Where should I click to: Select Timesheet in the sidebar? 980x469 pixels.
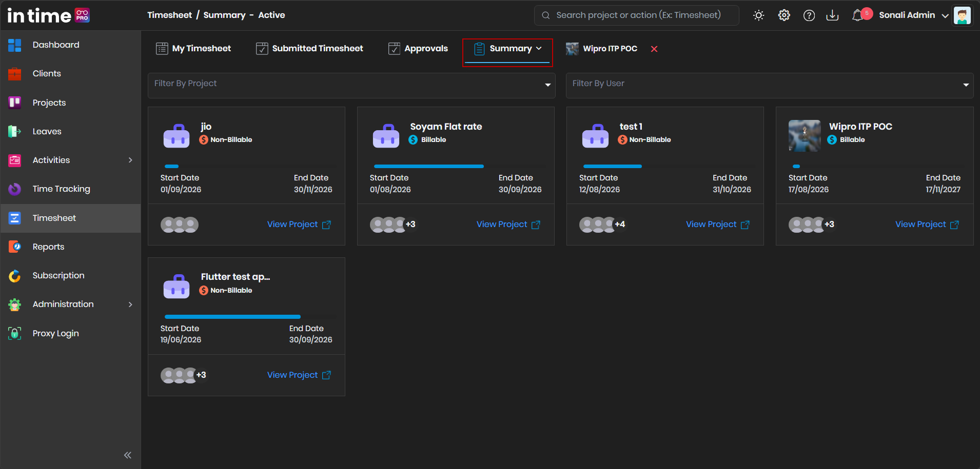click(70, 218)
